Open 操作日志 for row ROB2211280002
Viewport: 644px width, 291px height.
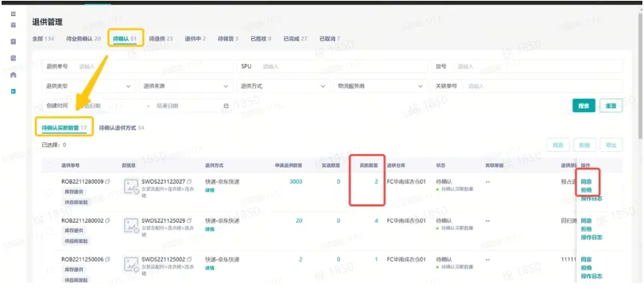[592, 237]
